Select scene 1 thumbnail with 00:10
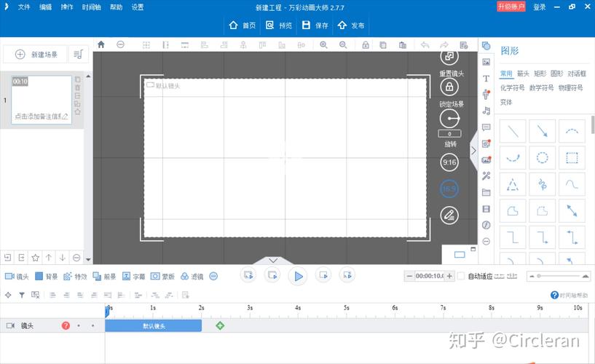This screenshot has width=595, height=364. (x=41, y=99)
